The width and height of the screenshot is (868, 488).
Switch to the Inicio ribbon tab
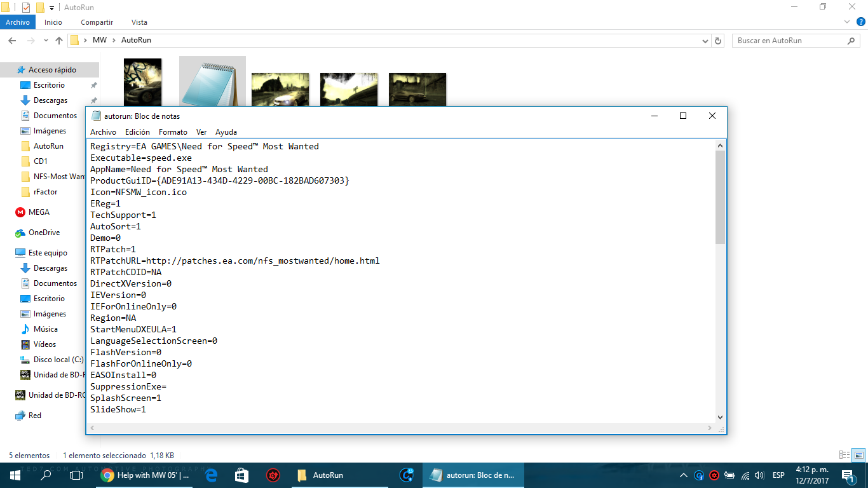[53, 22]
